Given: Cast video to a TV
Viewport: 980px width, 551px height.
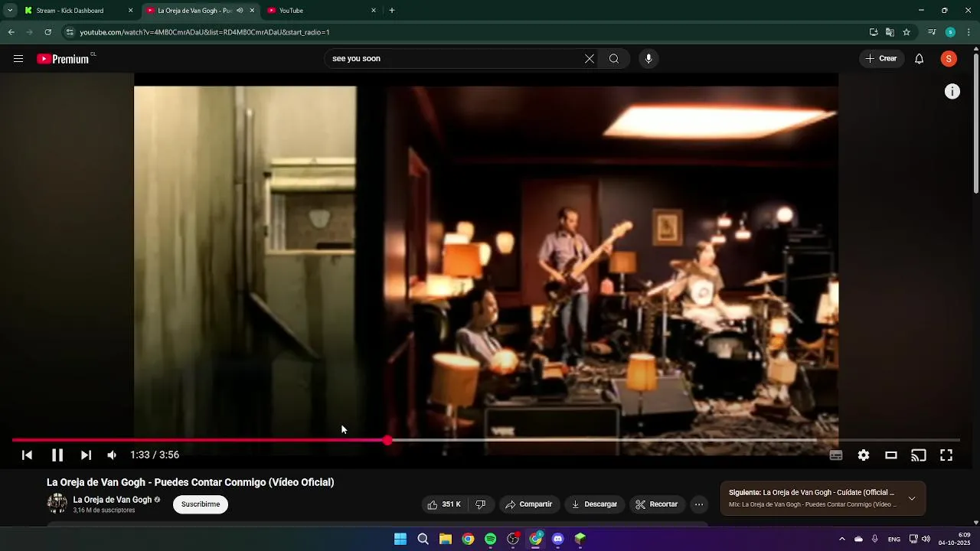Looking at the screenshot, I should 919,455.
